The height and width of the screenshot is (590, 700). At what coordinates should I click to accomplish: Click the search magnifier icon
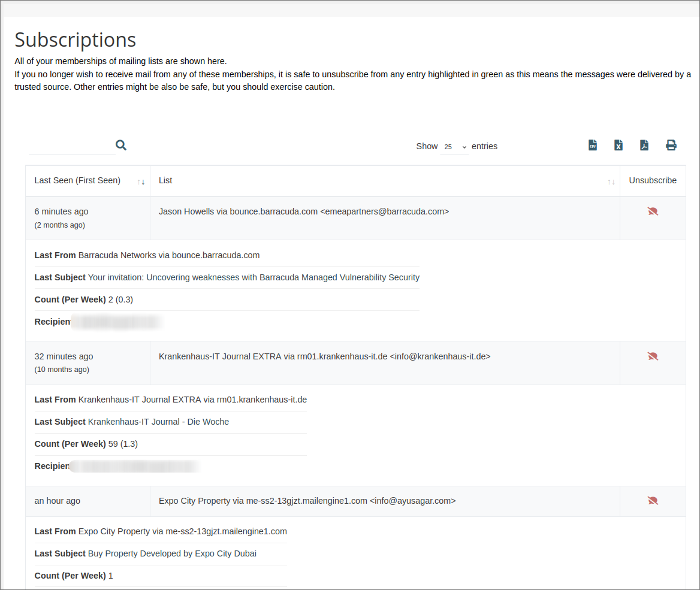pyautogui.click(x=120, y=144)
